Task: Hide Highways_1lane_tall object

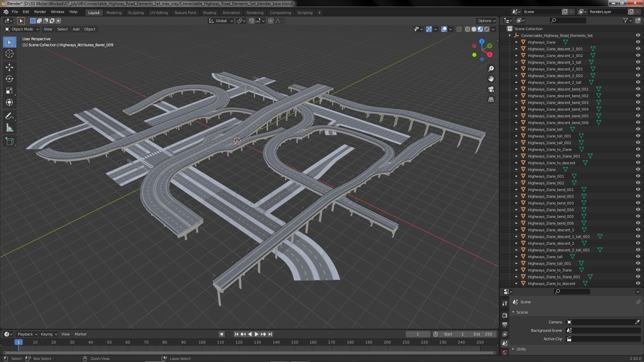Action: click(638, 129)
